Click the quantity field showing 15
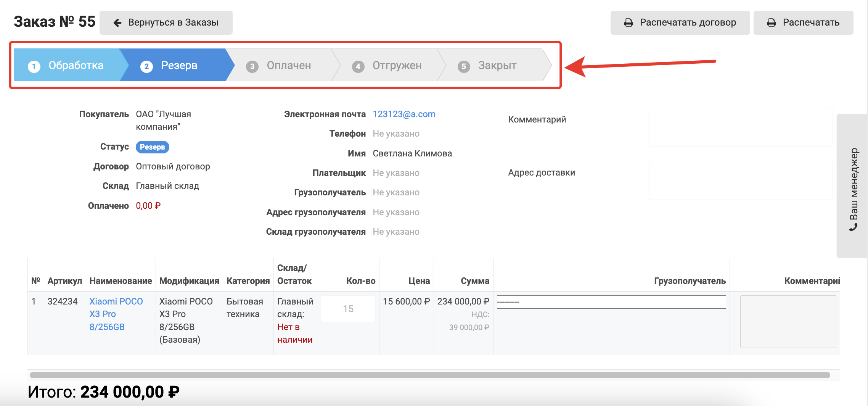Viewport: 868px width, 406px height. pyautogui.click(x=348, y=309)
